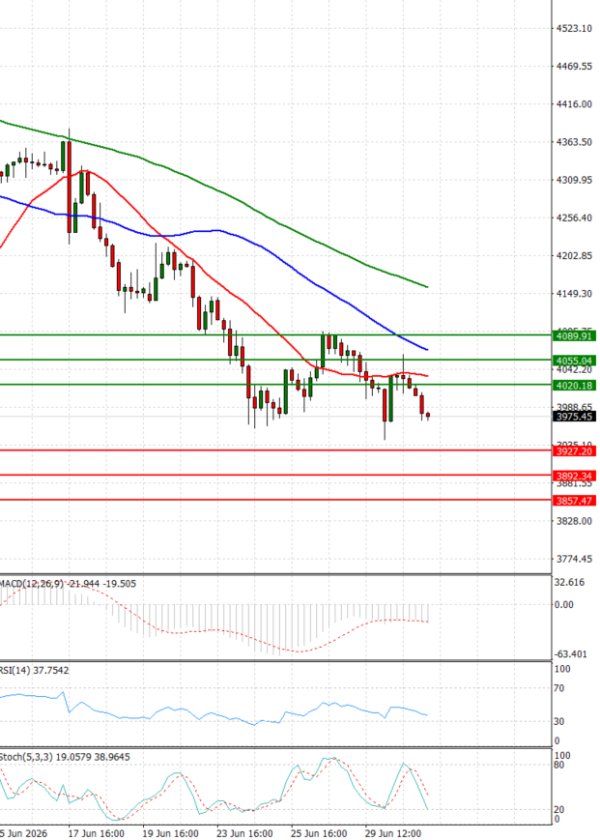600x840 pixels.
Task: Click the RSI scale value 70
Action: click(559, 688)
